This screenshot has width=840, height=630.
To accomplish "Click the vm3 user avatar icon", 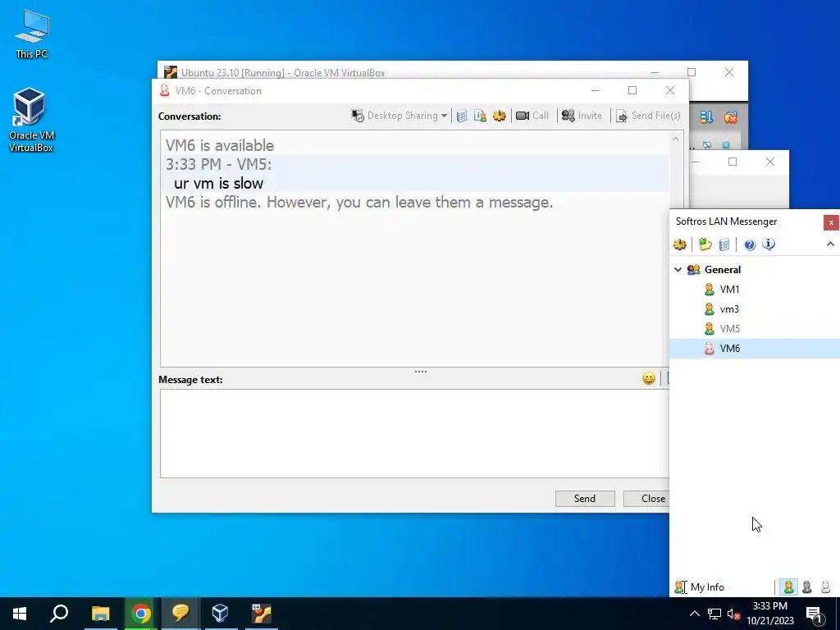I will 710,309.
